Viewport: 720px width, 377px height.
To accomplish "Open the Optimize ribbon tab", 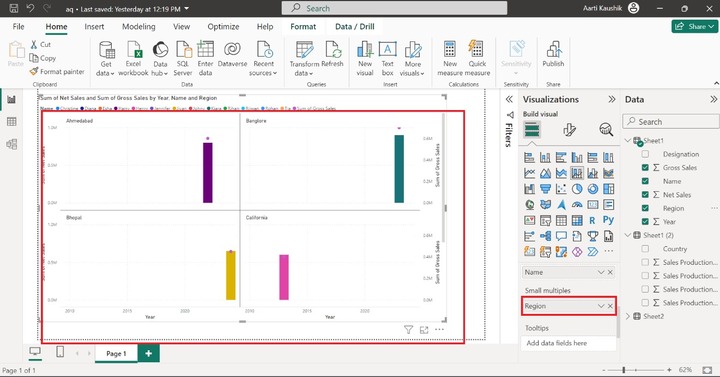I will (223, 27).
